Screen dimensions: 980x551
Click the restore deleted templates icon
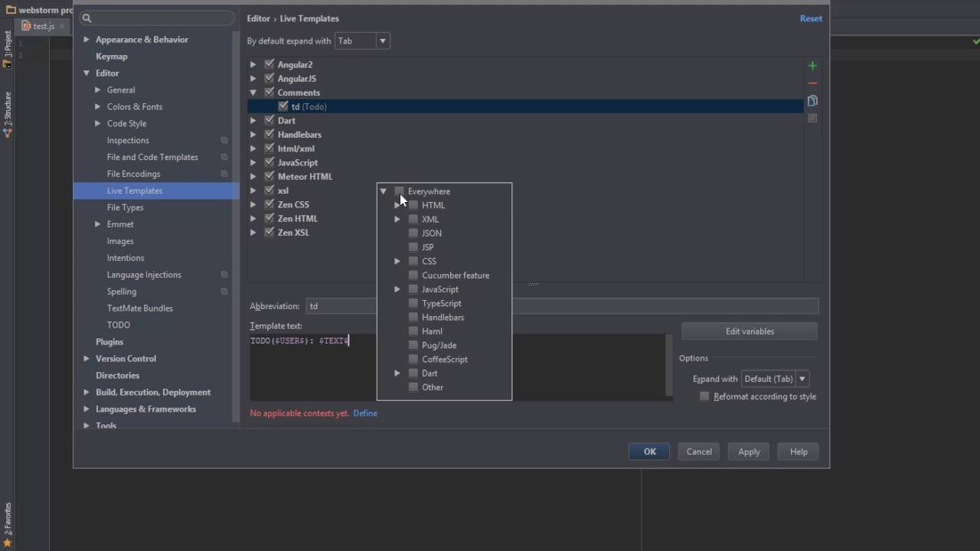(x=812, y=119)
